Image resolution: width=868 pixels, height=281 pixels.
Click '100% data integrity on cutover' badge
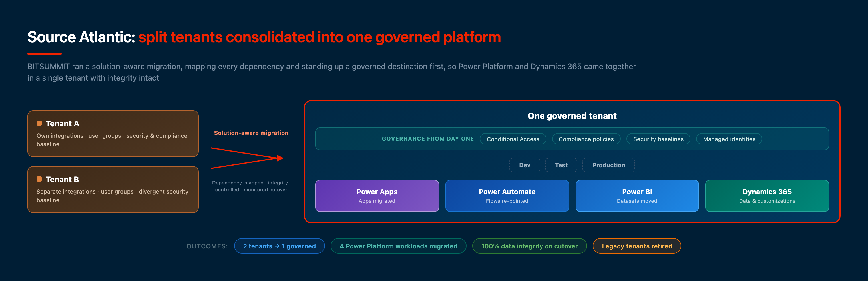coord(529,246)
